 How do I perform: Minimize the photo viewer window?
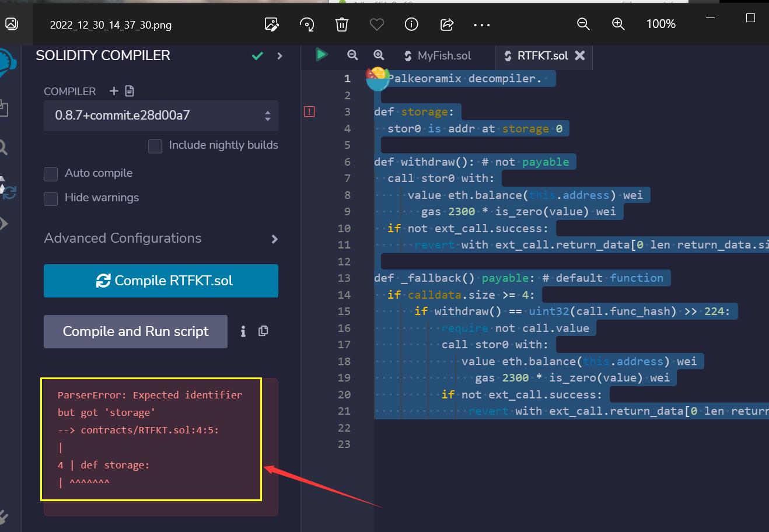click(x=710, y=18)
